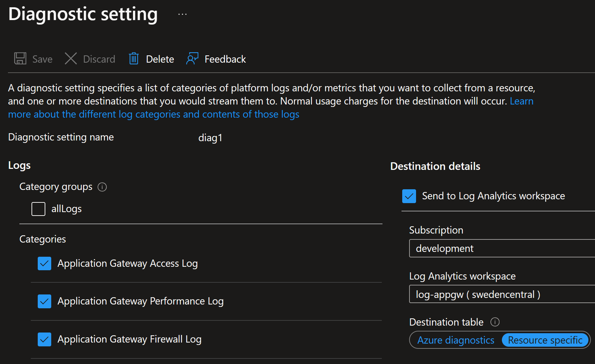Image resolution: width=595 pixels, height=364 pixels.
Task: Click the Discard X icon
Action: pyautogui.click(x=71, y=58)
